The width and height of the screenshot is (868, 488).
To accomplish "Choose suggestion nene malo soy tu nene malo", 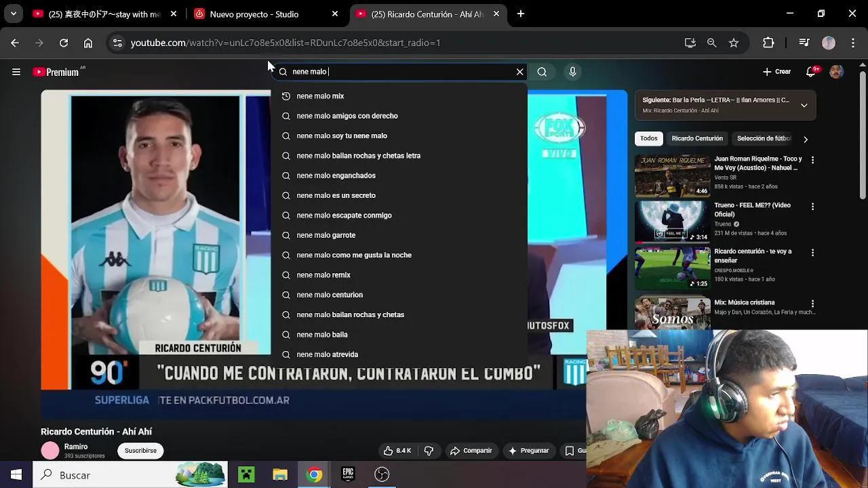I will 399,136.
